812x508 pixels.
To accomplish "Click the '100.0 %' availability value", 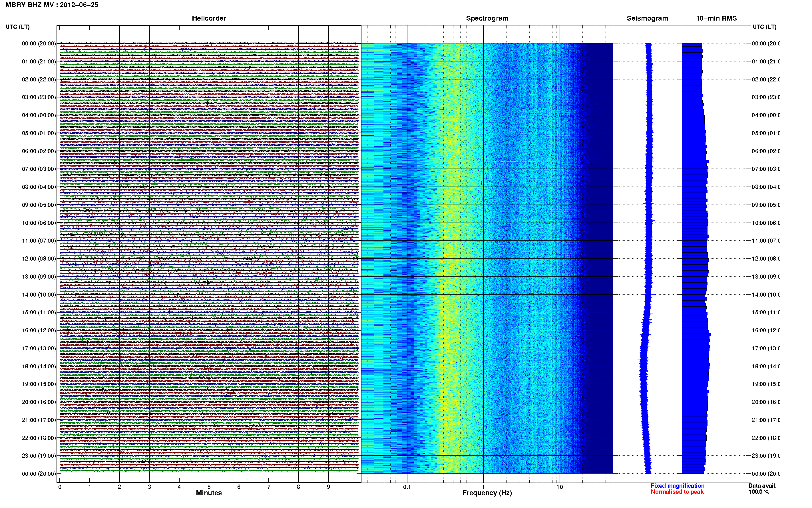I will [759, 492].
